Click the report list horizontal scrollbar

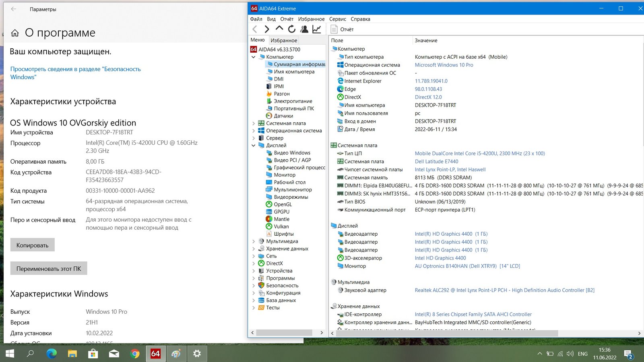click(x=447, y=333)
